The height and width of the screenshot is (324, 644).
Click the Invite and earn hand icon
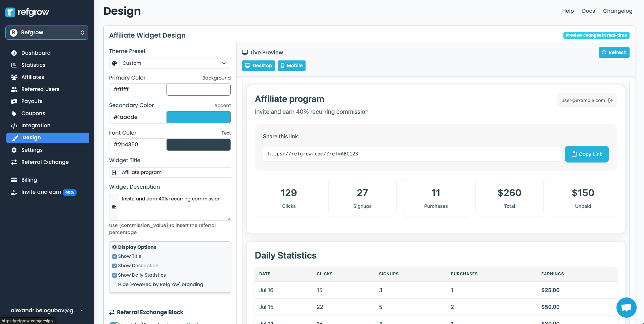[x=14, y=192]
